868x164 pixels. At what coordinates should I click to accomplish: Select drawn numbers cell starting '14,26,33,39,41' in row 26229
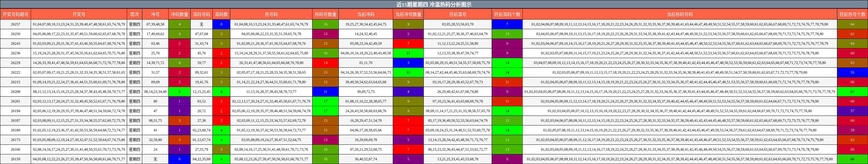coord(79,63)
